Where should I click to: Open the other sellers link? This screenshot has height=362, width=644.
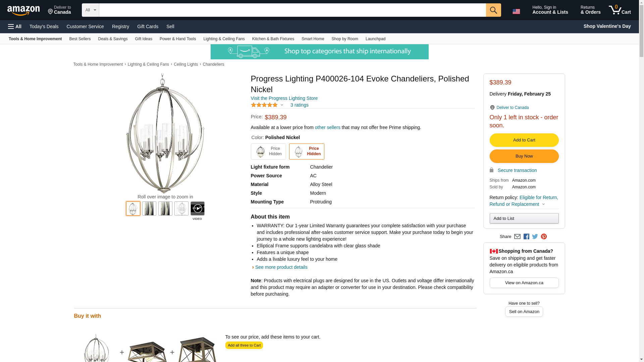(x=327, y=127)
